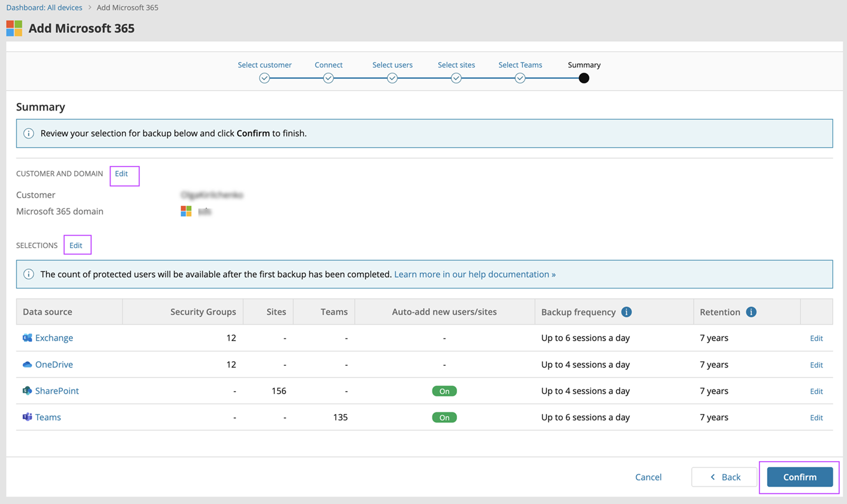This screenshot has width=847, height=504.
Task: Toggle SharePoint auto-add new sites switch
Action: point(444,391)
